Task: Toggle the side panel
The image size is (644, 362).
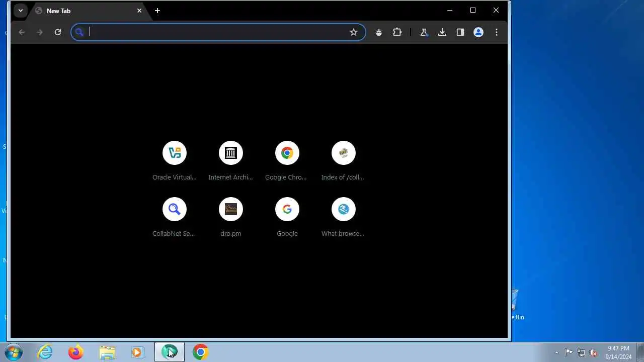Action: click(460, 32)
